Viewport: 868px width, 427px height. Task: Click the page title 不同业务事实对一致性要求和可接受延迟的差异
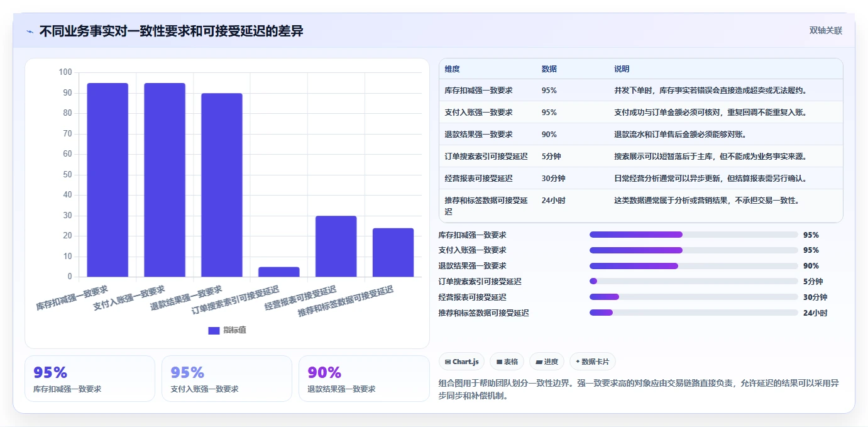click(172, 31)
